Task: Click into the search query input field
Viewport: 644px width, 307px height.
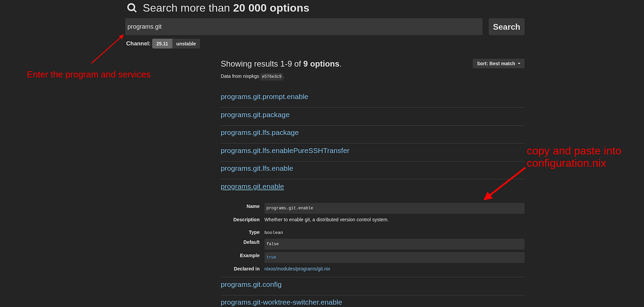Action: coord(304,26)
